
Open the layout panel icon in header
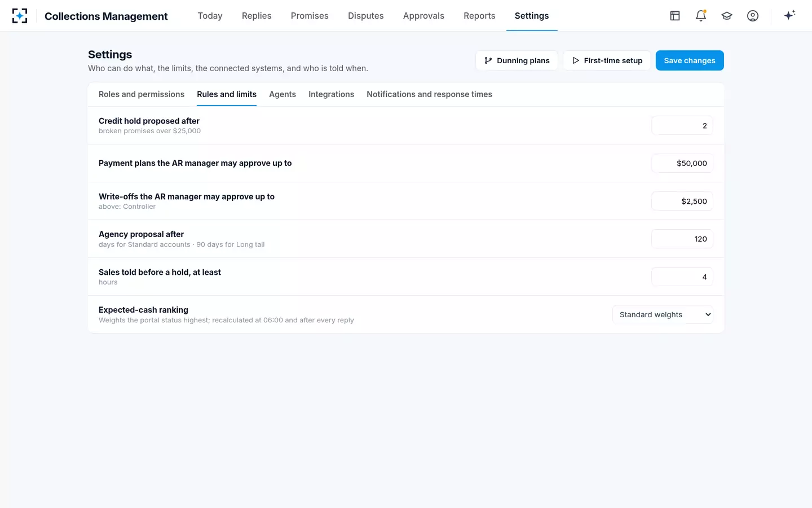(675, 16)
